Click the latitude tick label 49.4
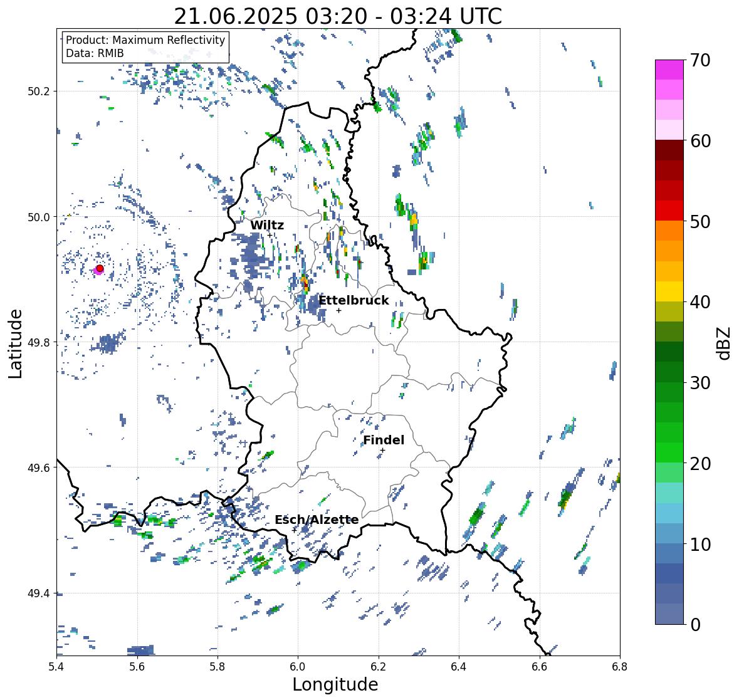The image size is (739, 700). 40,593
